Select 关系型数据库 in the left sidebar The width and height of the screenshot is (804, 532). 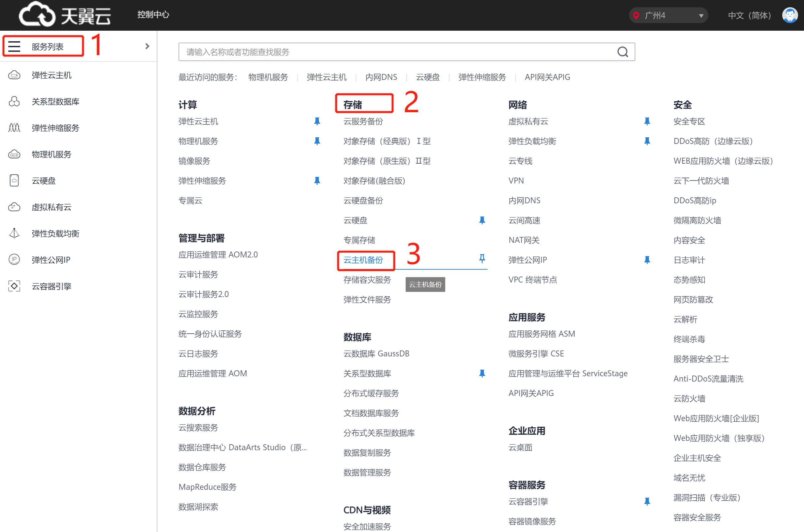coord(56,101)
